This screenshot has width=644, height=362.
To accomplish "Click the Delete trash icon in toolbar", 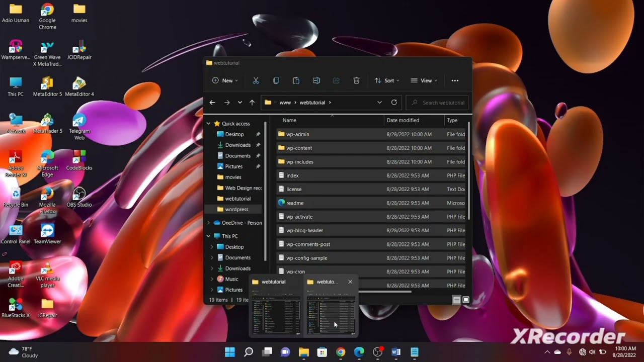I will point(356,80).
